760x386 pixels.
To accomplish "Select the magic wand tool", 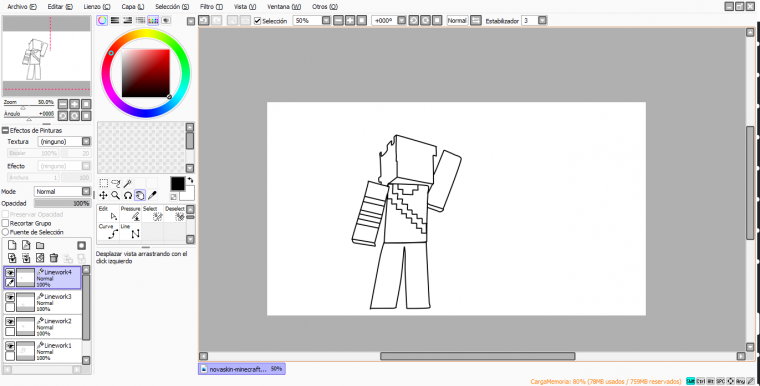I will click(128, 183).
